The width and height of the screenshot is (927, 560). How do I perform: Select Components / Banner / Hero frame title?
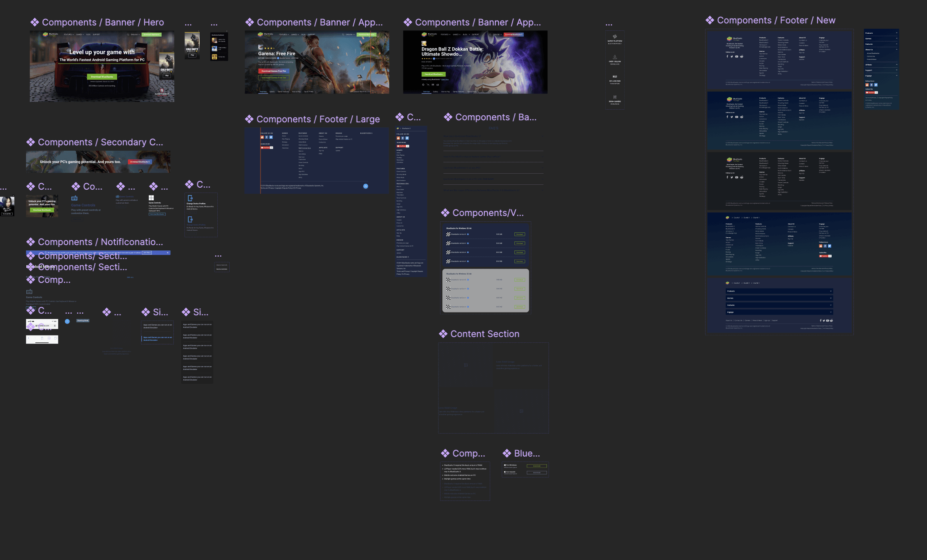click(103, 23)
